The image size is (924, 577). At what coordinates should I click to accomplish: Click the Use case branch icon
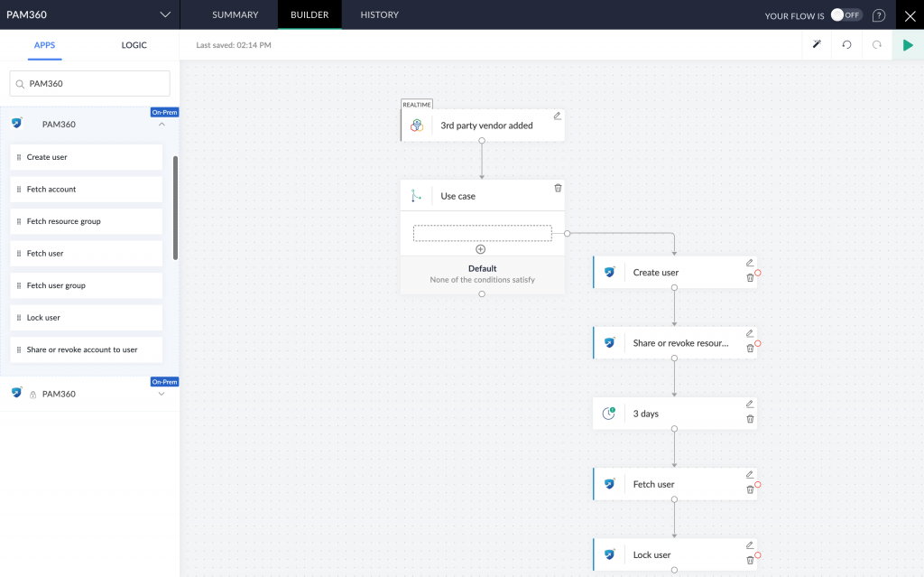tap(416, 196)
